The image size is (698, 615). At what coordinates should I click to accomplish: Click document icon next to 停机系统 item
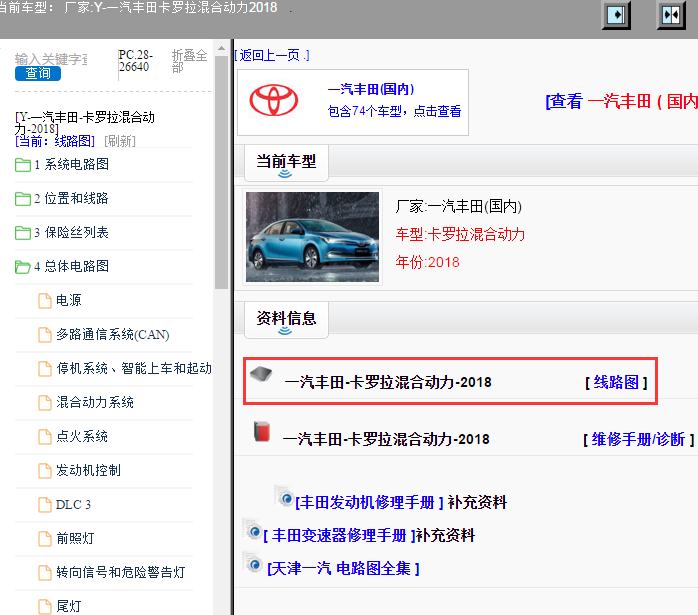[x=45, y=368]
